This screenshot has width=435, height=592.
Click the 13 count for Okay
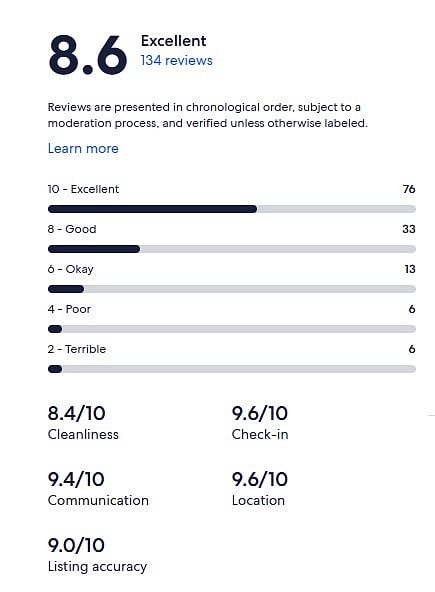[410, 269]
